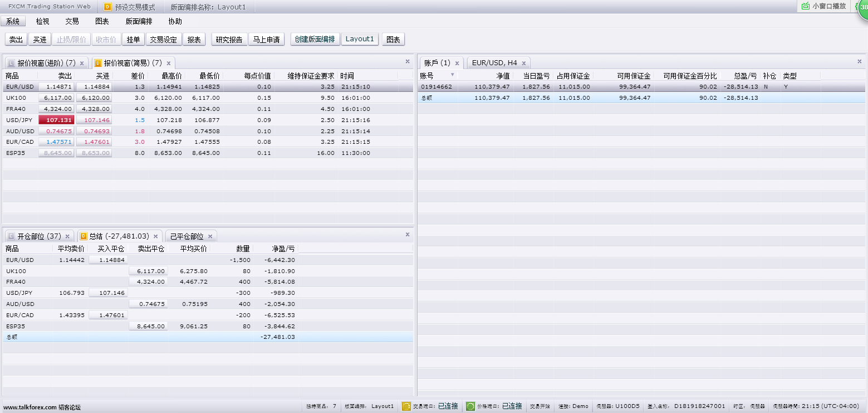This screenshot has height=413, width=868.
Task: Click the D icon on 总结 tab
Action: click(x=83, y=236)
